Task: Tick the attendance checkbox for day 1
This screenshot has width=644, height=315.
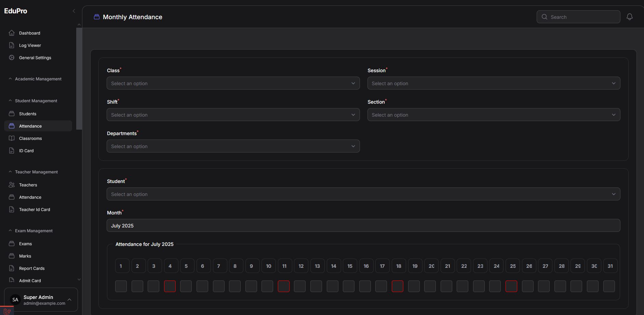Action: point(121,286)
